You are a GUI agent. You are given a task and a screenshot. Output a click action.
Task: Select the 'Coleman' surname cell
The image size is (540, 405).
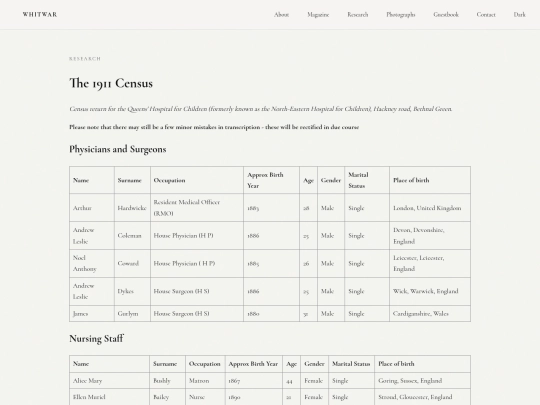(132, 236)
